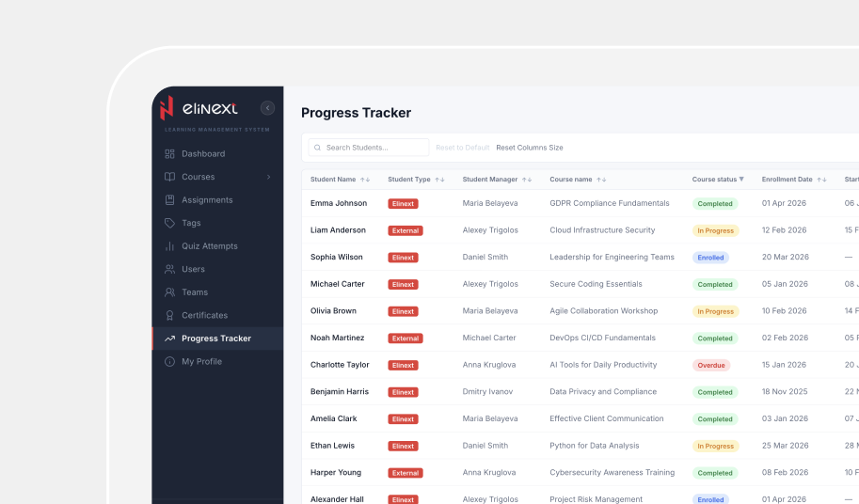Click course Agile Collaboration Workshop

coord(603,311)
